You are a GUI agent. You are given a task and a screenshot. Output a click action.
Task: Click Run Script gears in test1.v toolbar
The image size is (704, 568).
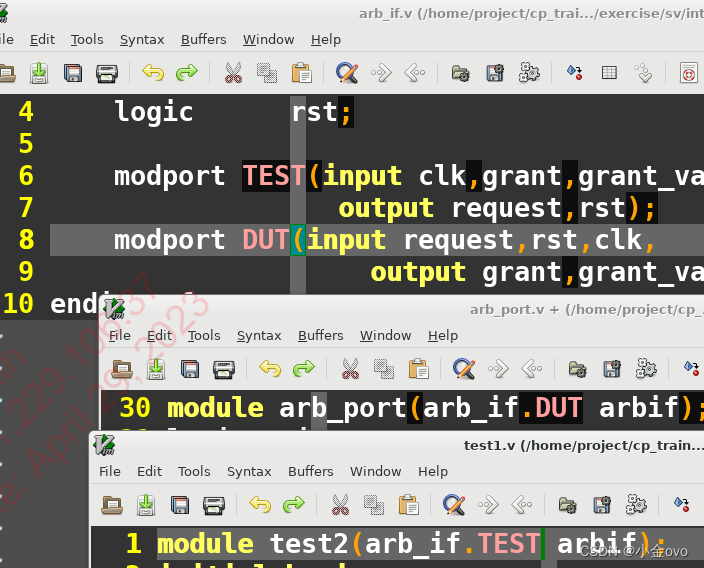tap(636, 505)
